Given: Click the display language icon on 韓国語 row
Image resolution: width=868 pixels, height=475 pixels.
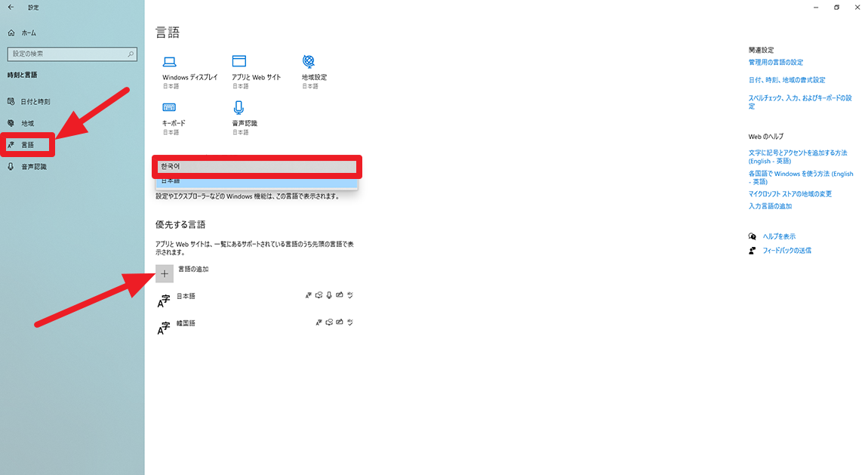Looking at the screenshot, I should tap(319, 322).
